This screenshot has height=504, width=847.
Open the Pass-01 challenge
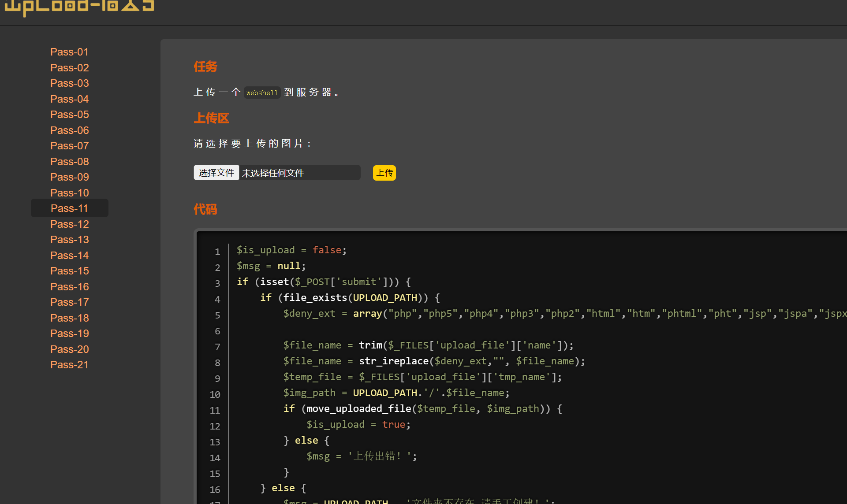pos(69,52)
